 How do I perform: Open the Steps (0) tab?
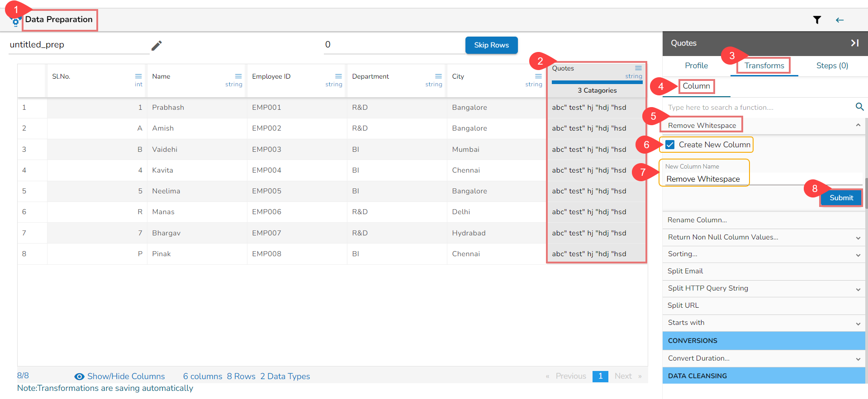(x=832, y=66)
